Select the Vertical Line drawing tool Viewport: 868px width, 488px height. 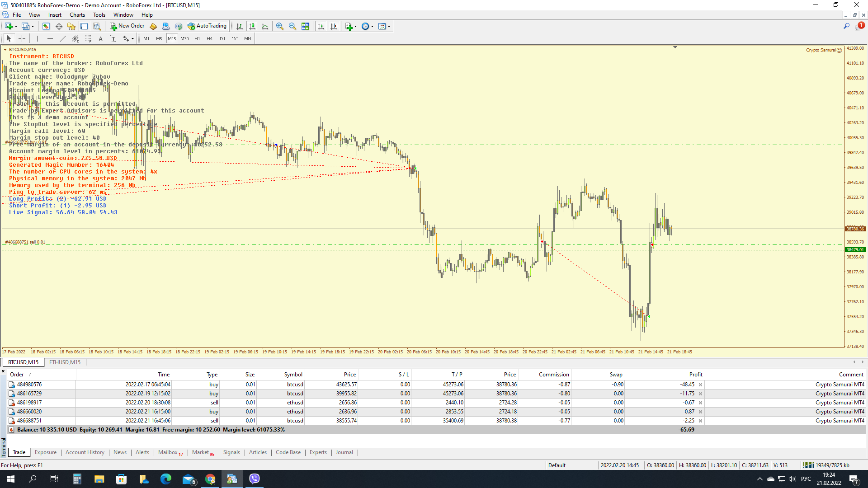[37, 38]
